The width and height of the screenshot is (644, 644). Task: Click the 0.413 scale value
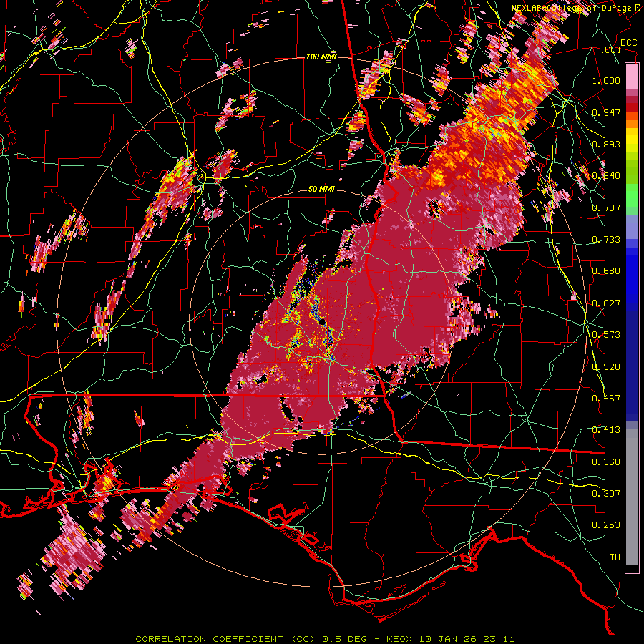[x=606, y=430]
